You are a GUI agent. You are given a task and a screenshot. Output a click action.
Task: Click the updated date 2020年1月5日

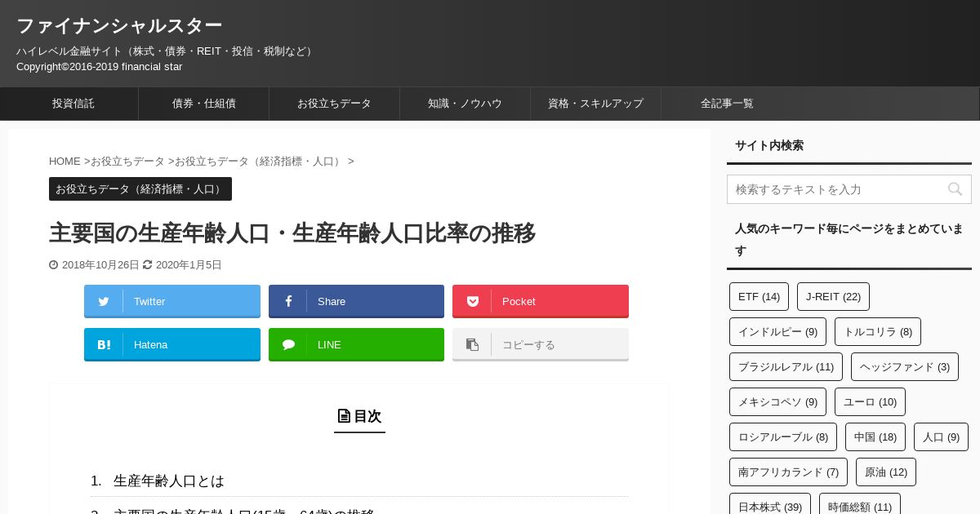189,265
